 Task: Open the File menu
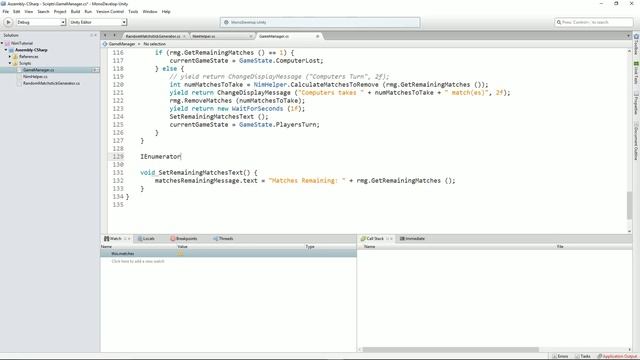[x=6, y=11]
